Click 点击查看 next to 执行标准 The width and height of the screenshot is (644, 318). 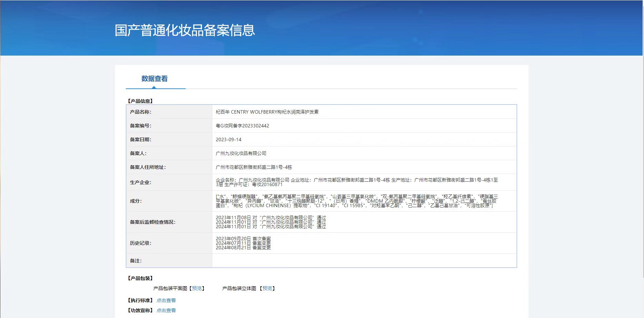point(166,300)
